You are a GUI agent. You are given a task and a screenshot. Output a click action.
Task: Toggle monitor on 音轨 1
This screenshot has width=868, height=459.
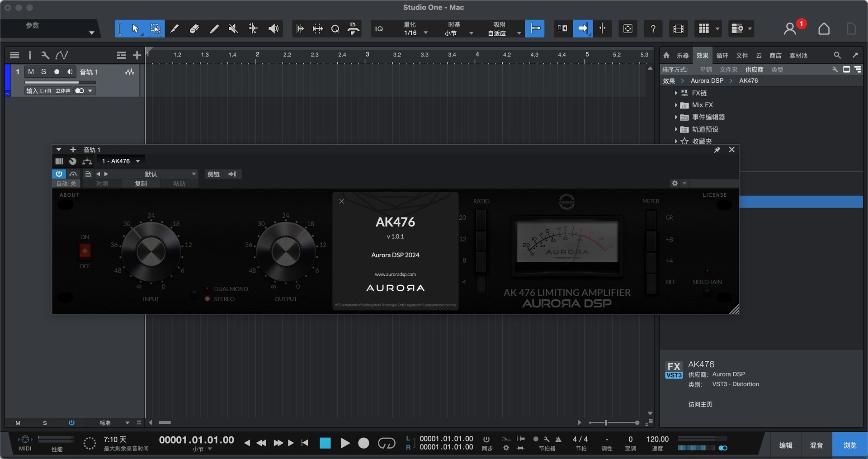click(70, 71)
